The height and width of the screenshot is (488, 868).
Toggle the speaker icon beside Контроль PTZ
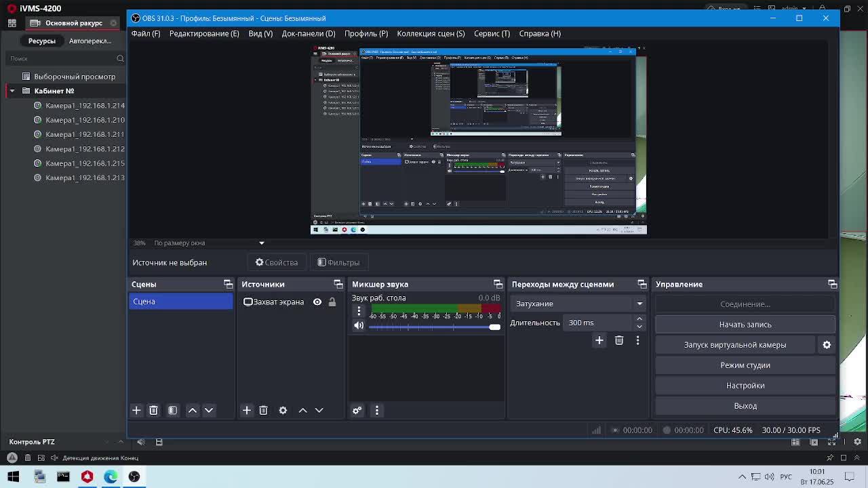point(140,442)
